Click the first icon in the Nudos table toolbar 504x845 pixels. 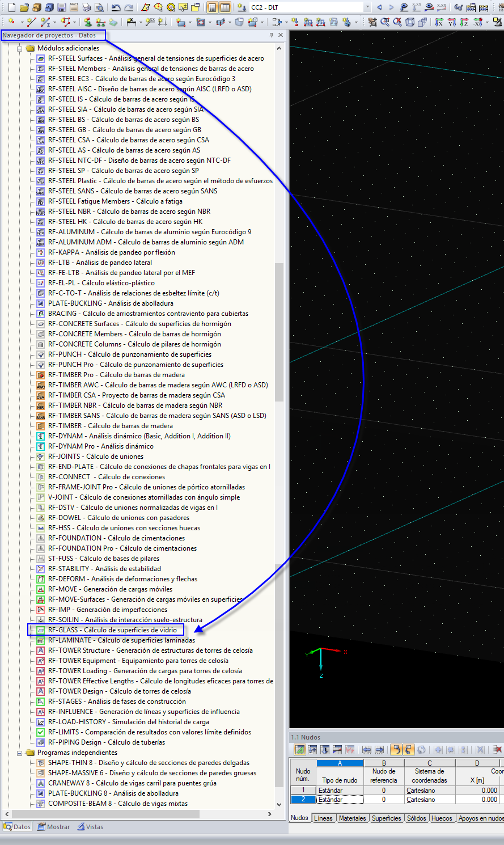[299, 750]
